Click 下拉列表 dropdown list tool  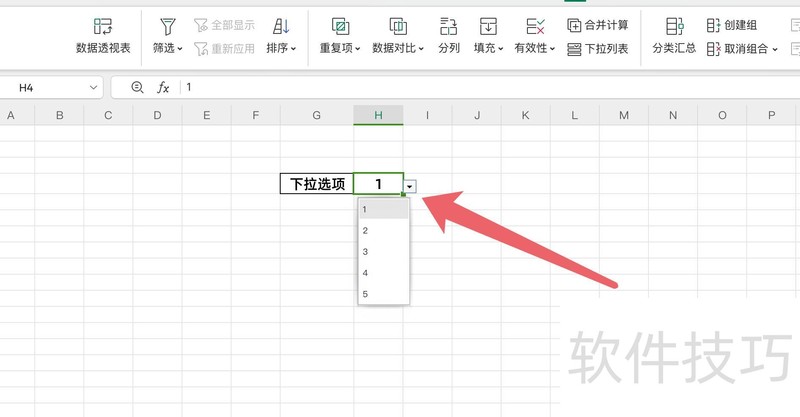click(597, 48)
